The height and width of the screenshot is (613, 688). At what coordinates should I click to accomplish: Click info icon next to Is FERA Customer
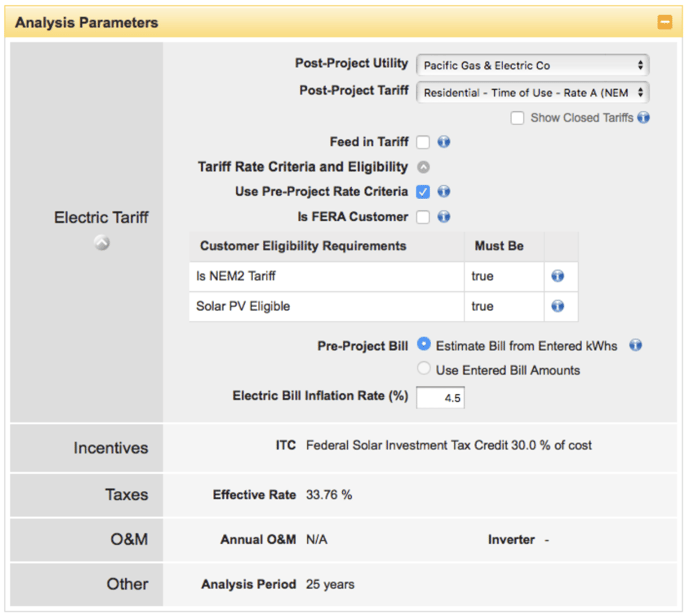(x=444, y=217)
